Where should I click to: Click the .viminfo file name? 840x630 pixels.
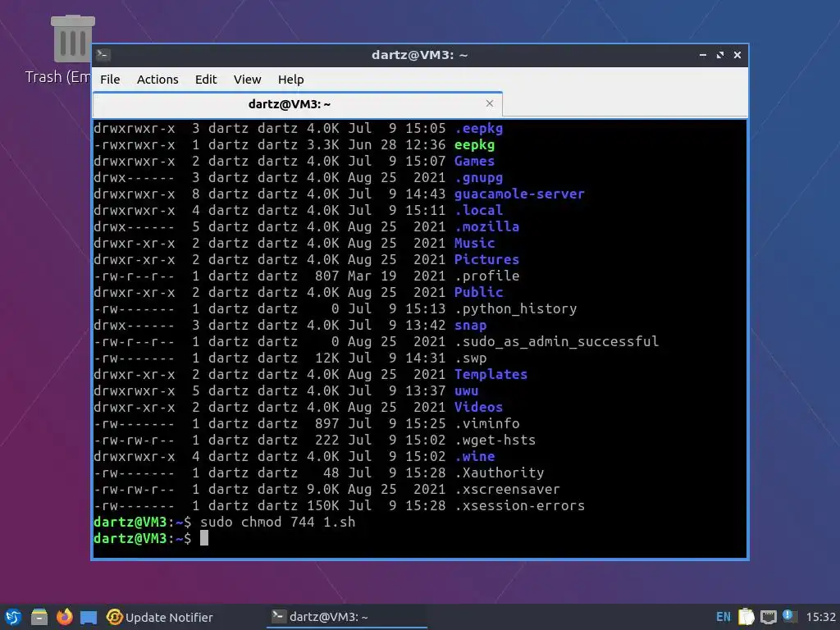[486, 424]
